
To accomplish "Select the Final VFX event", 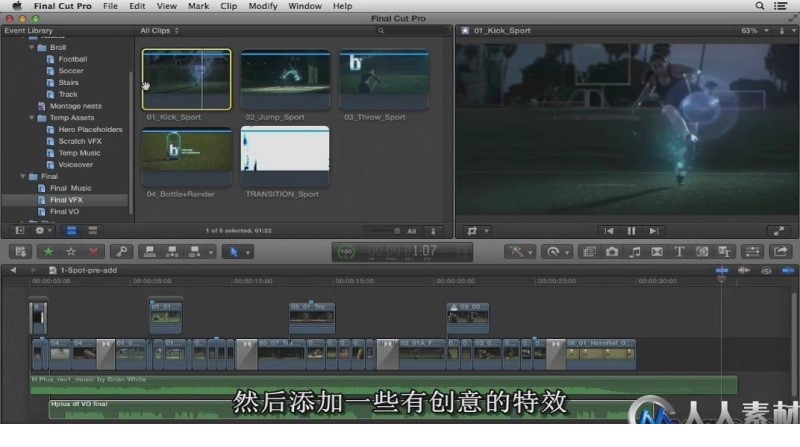I will (x=65, y=200).
